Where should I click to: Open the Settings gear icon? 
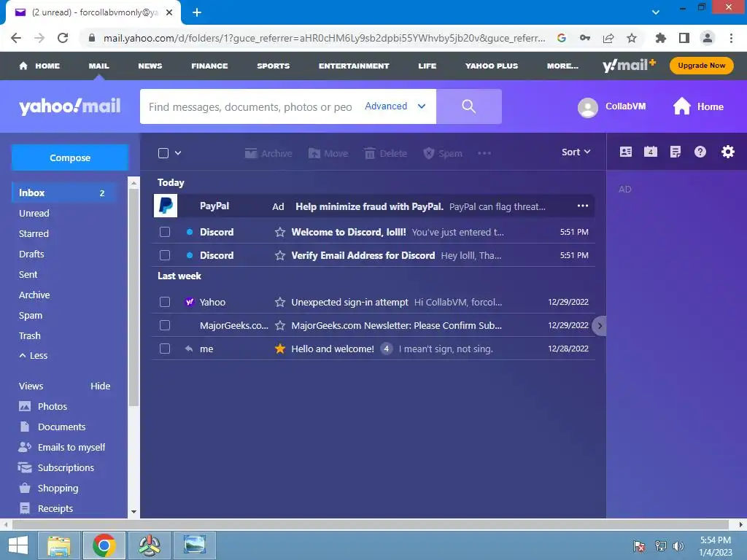pyautogui.click(x=727, y=152)
